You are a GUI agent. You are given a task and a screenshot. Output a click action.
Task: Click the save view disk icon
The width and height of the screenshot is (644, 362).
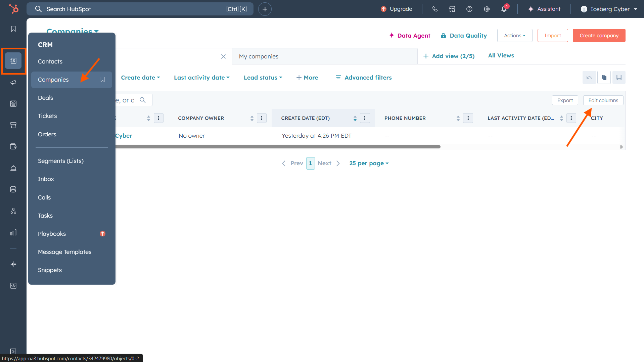point(619,78)
